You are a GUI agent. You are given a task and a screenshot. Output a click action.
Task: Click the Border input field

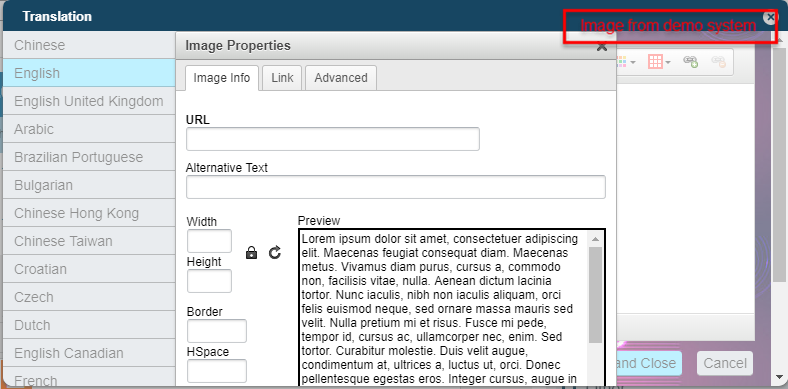[217, 331]
